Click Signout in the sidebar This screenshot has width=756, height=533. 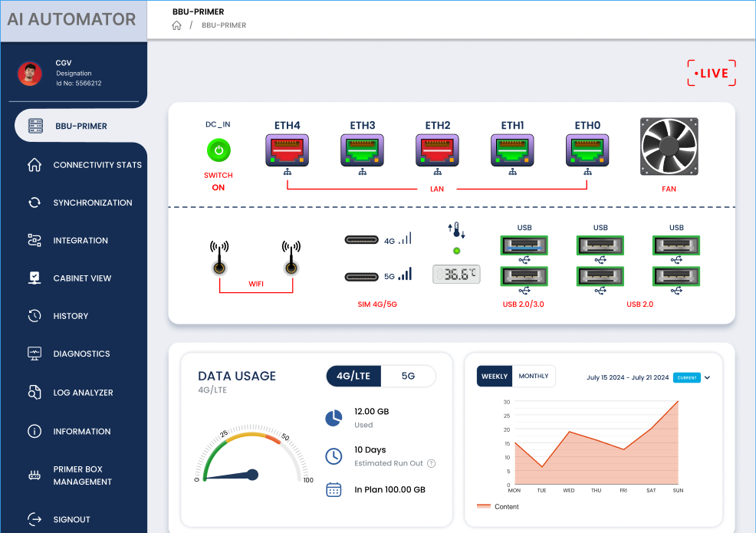pyautogui.click(x=71, y=519)
